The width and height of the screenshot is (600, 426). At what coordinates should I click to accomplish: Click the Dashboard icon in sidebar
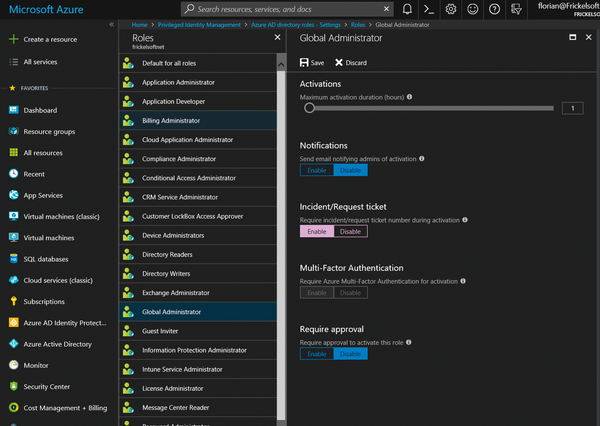[x=14, y=110]
